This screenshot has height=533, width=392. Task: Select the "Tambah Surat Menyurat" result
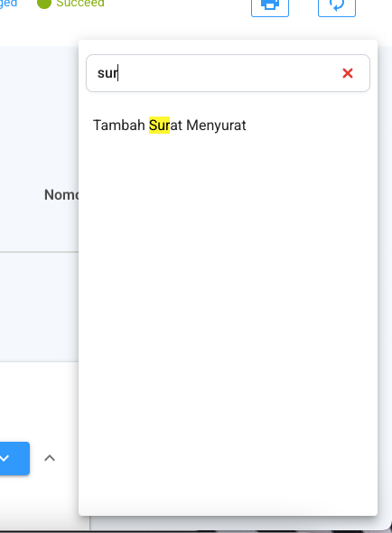click(x=169, y=125)
